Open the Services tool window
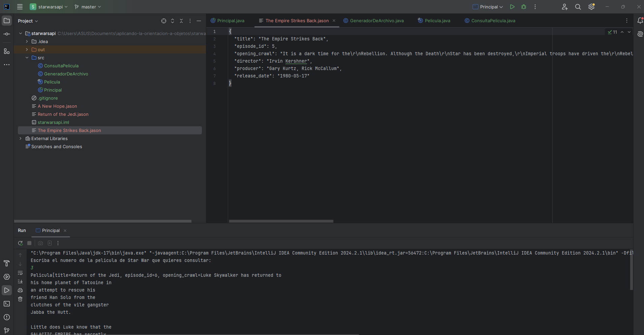This screenshot has width=644, height=335. pyautogui.click(x=7, y=277)
